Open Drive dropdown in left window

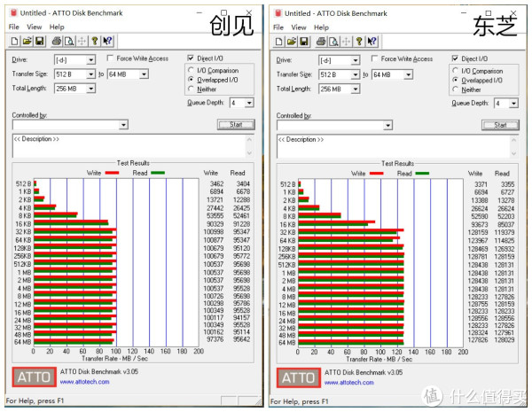(x=90, y=60)
